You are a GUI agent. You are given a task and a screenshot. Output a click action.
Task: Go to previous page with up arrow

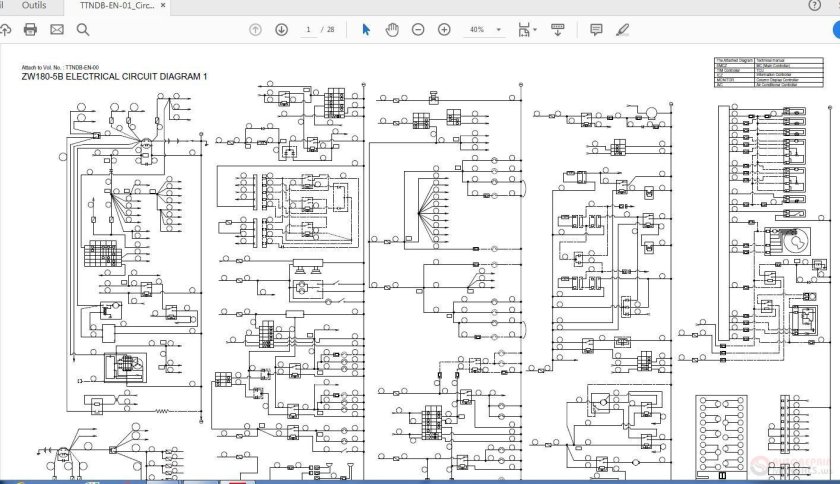255,30
